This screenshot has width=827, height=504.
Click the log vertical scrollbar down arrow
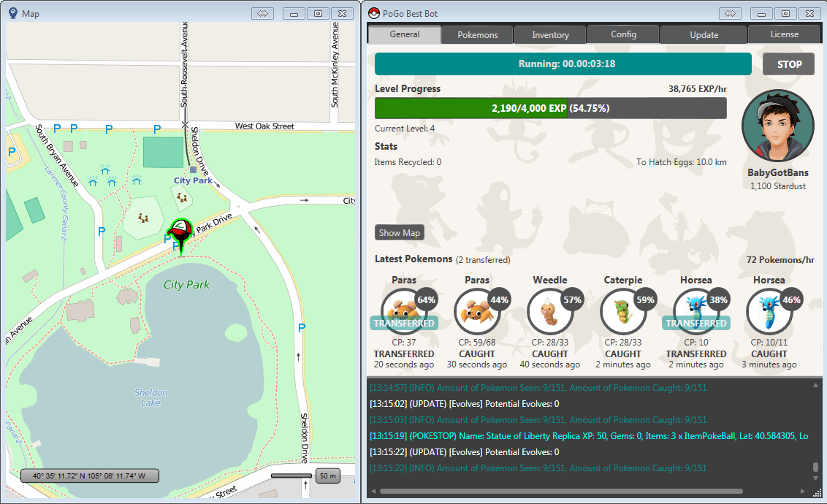(x=815, y=478)
